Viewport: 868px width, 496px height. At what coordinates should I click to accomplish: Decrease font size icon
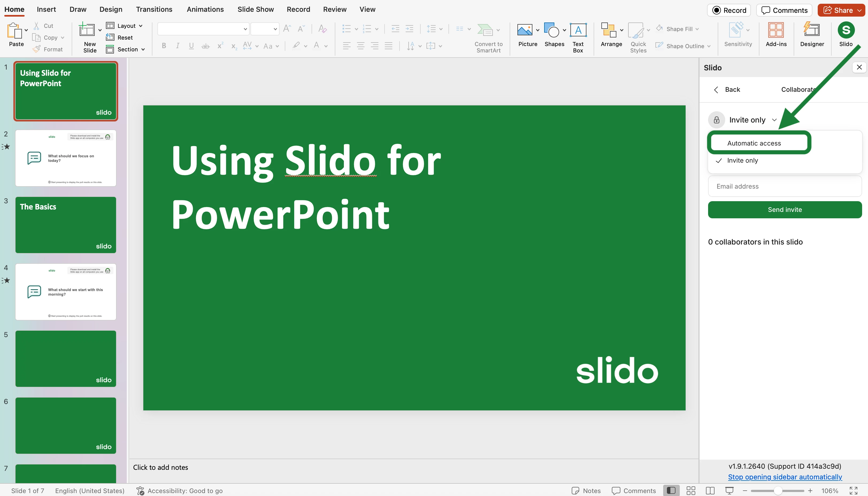301,29
